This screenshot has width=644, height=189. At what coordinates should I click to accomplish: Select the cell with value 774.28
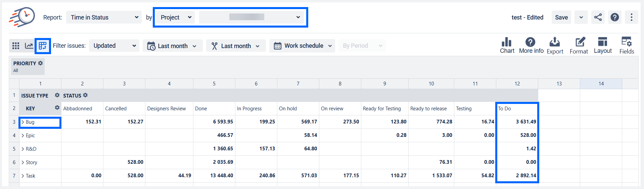click(x=431, y=122)
